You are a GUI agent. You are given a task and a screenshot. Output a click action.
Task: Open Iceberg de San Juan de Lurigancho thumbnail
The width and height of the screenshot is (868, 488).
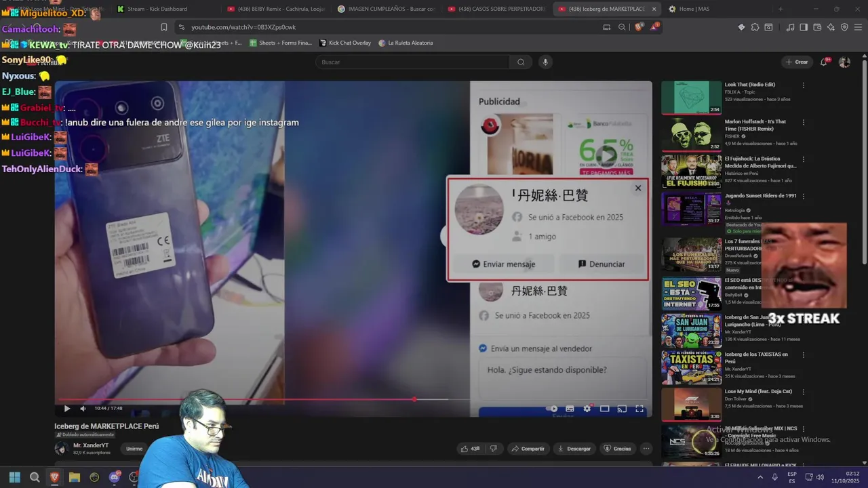(692, 331)
